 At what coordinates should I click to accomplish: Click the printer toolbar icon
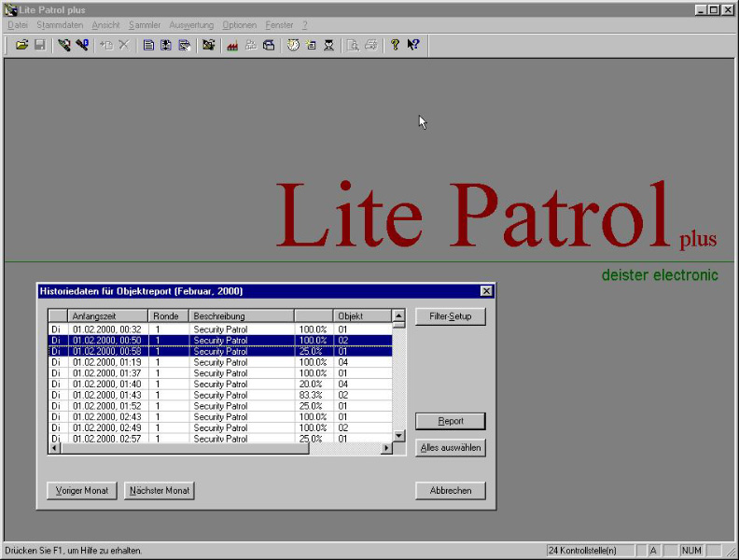point(371,45)
